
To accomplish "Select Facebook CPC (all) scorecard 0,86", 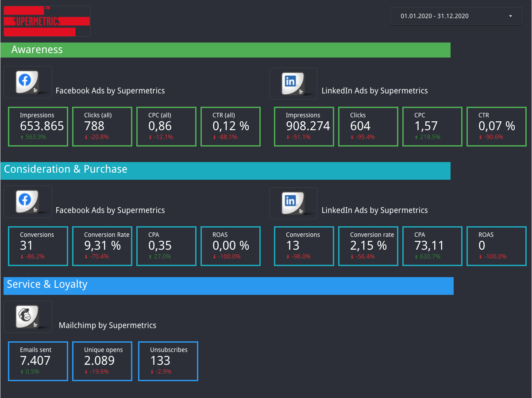I will [166, 127].
